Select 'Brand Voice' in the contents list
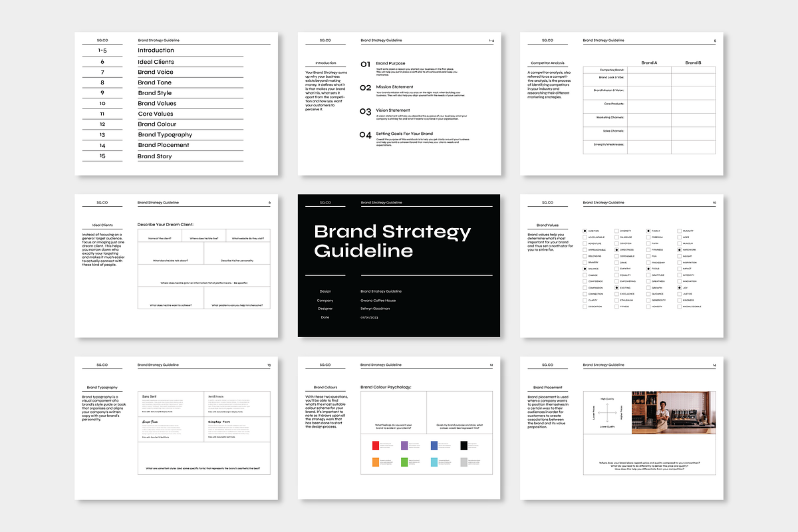 tap(156, 72)
